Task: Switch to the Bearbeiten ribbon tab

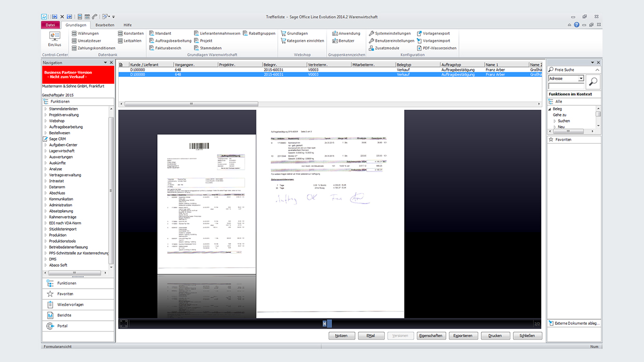Action: 105,25
